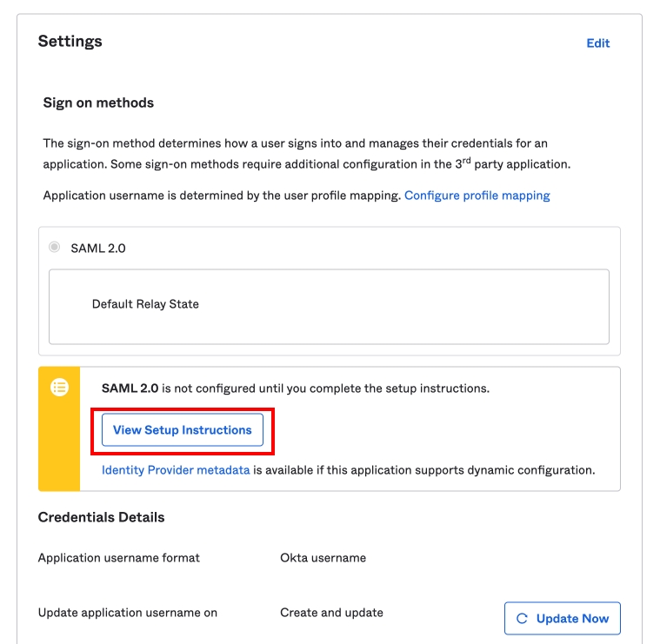This screenshot has width=660, height=644.
Task: Select the Application username format label
Action: coord(119,558)
